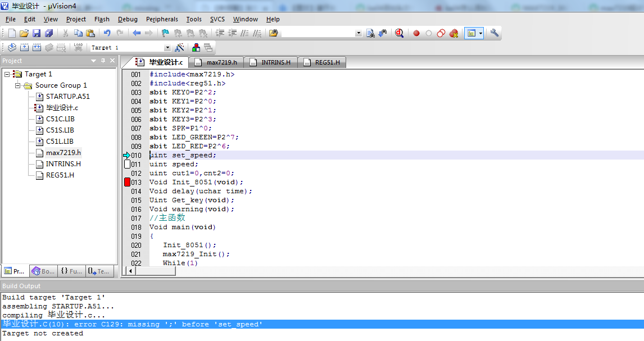The image size is (644, 341).
Task: Select 毕业设计.c in the project tree
Action: (x=62, y=108)
